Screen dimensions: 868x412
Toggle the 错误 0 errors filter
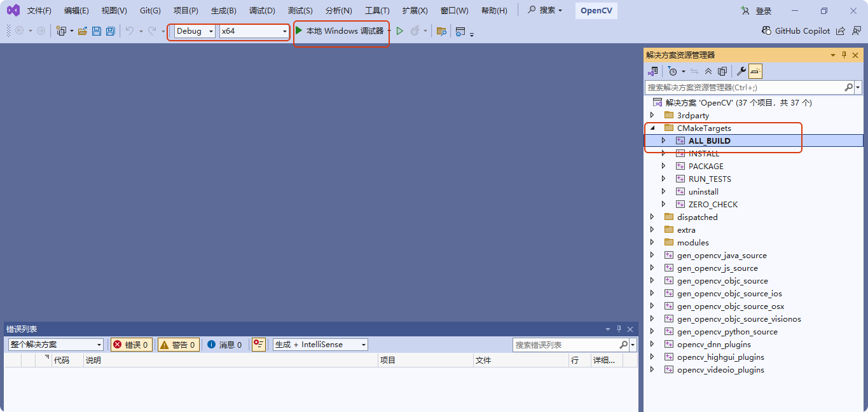click(132, 345)
